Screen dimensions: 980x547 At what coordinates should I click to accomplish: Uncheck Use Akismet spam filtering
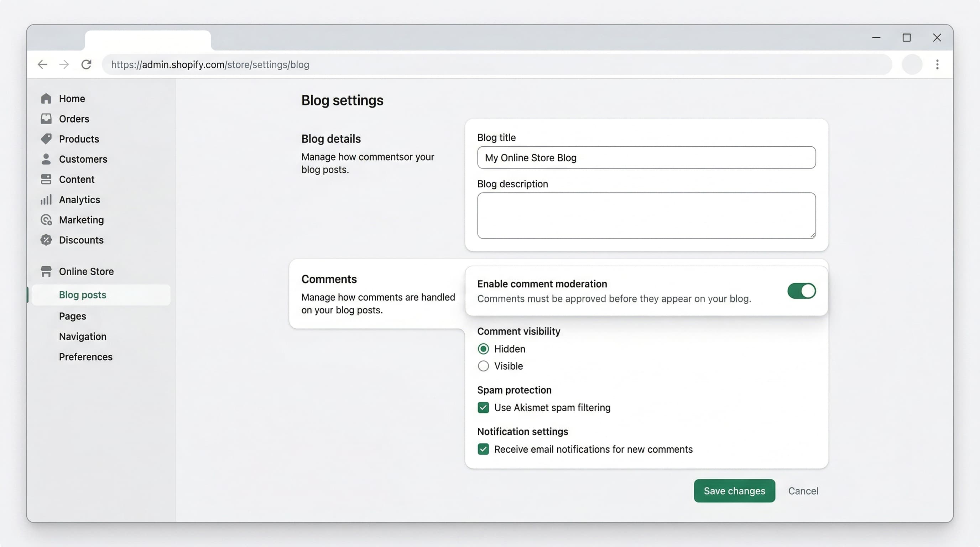(483, 407)
